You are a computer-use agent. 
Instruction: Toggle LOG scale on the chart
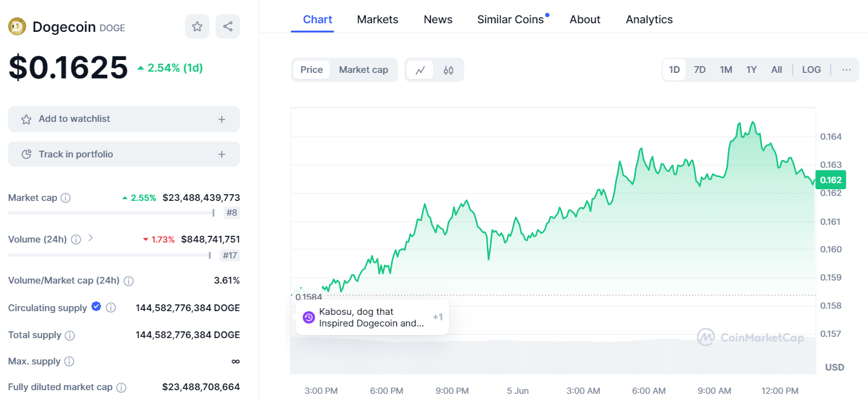click(x=812, y=70)
